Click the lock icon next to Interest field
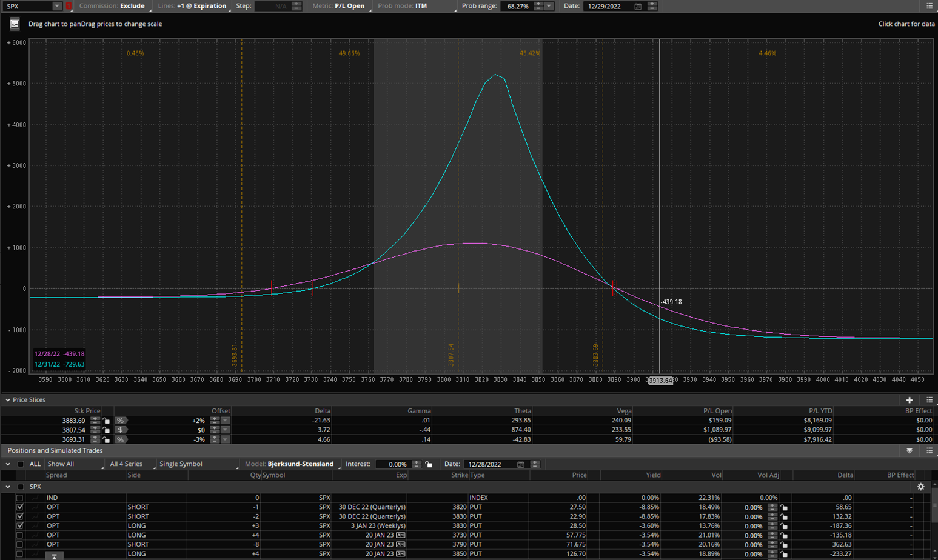 pyautogui.click(x=429, y=464)
